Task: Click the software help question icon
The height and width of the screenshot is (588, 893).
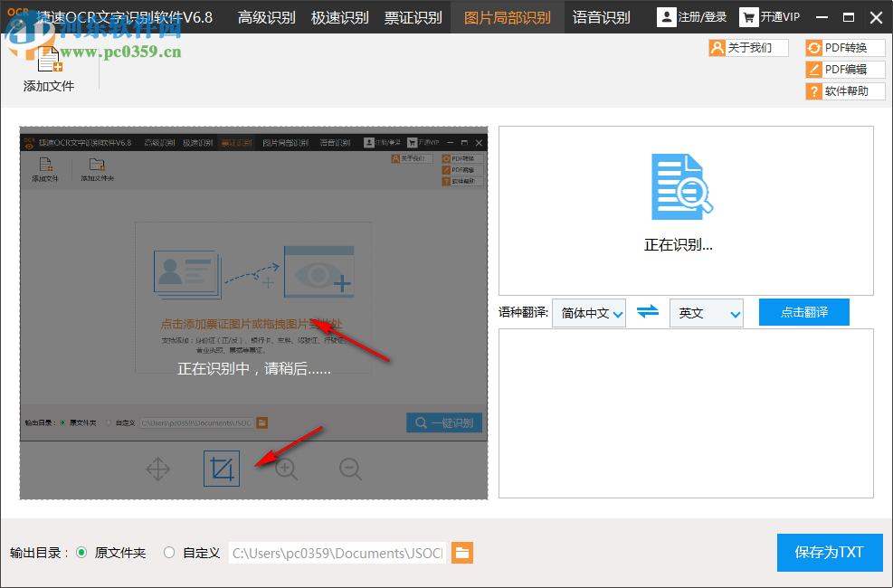Action: coord(814,91)
